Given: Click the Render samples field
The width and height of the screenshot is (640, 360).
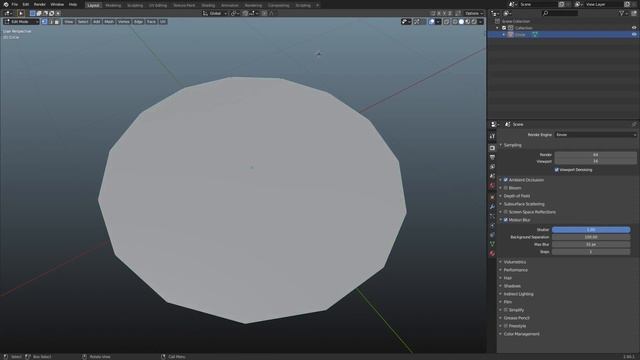Looking at the screenshot, I should coord(596,155).
